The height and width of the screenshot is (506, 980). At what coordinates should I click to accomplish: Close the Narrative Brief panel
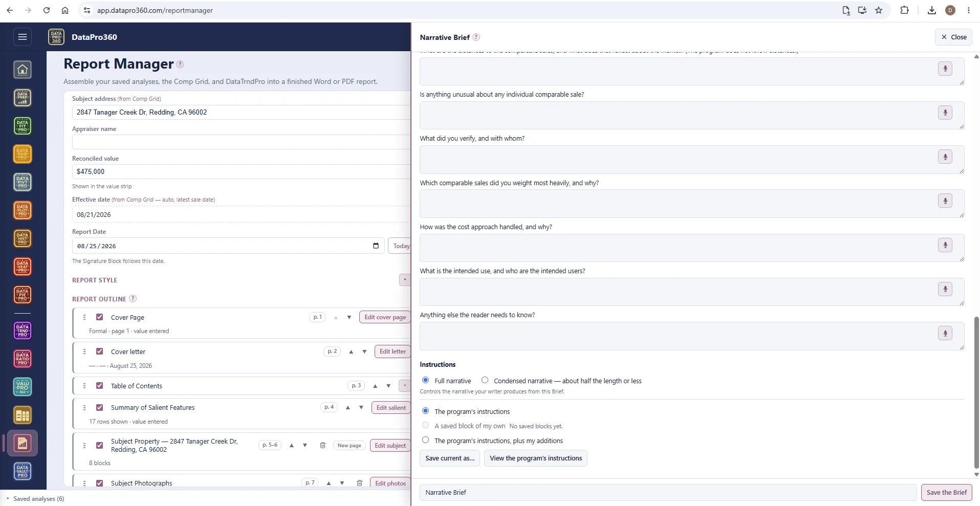pyautogui.click(x=954, y=37)
